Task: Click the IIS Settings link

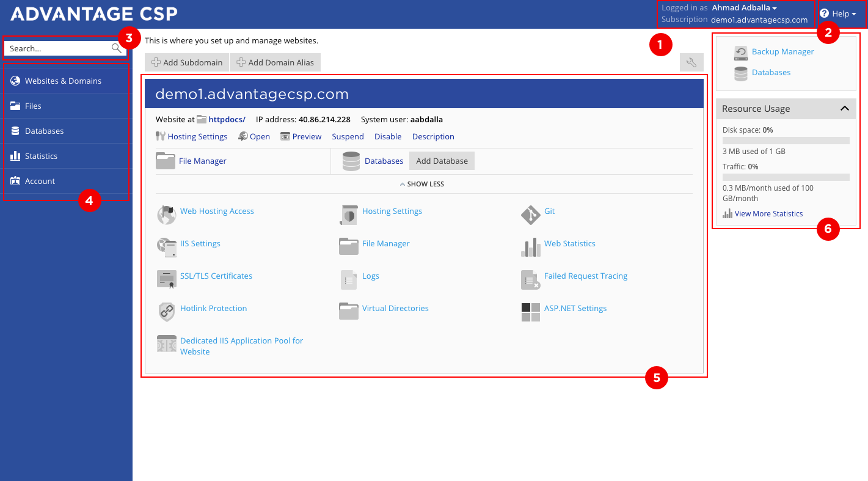Action: [x=200, y=243]
